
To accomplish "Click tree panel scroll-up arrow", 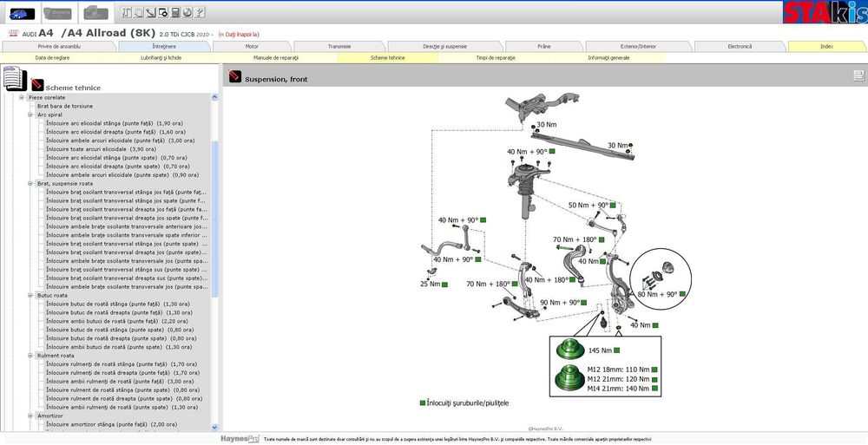I will [214, 97].
